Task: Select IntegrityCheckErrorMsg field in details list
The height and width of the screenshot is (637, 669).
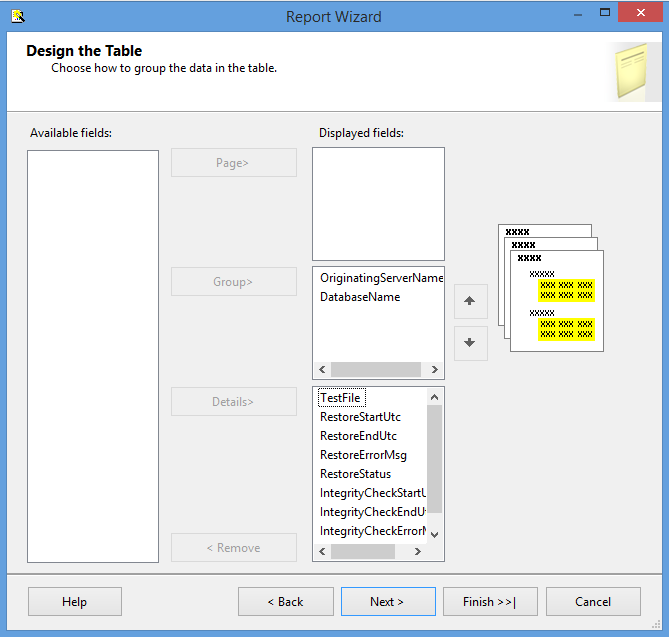Action: pos(372,531)
